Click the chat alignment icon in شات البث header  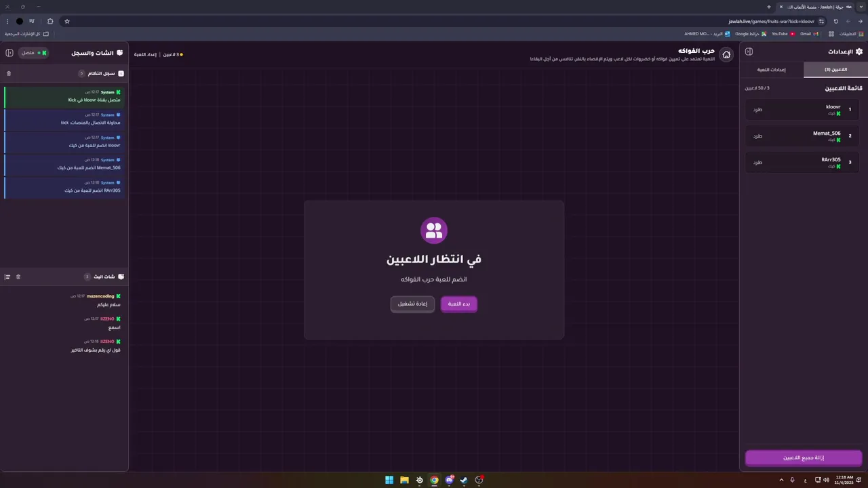tap(7, 277)
